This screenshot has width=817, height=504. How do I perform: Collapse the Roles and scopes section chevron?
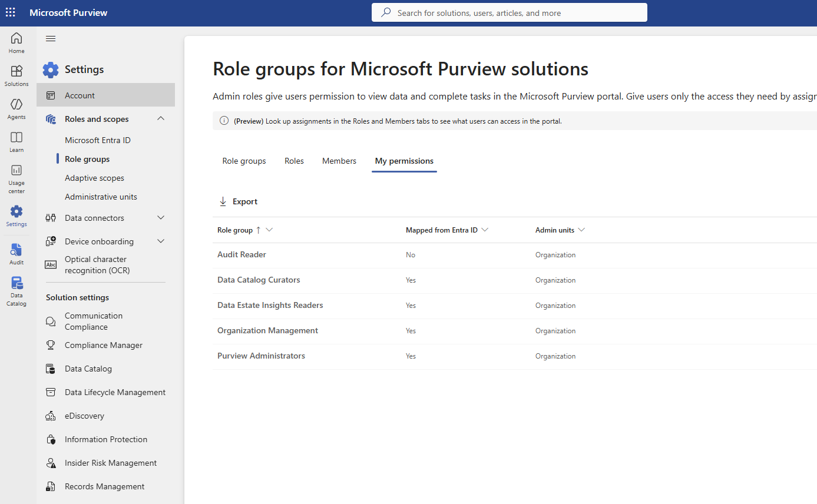coord(161,119)
